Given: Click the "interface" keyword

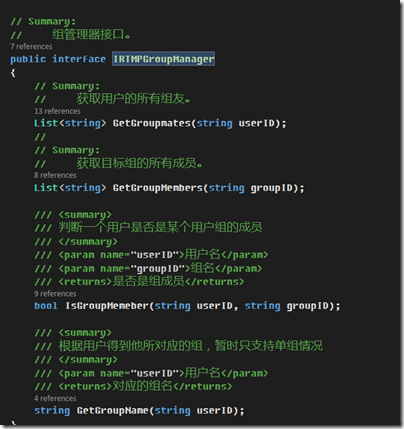Looking at the screenshot, I should (79, 59).
